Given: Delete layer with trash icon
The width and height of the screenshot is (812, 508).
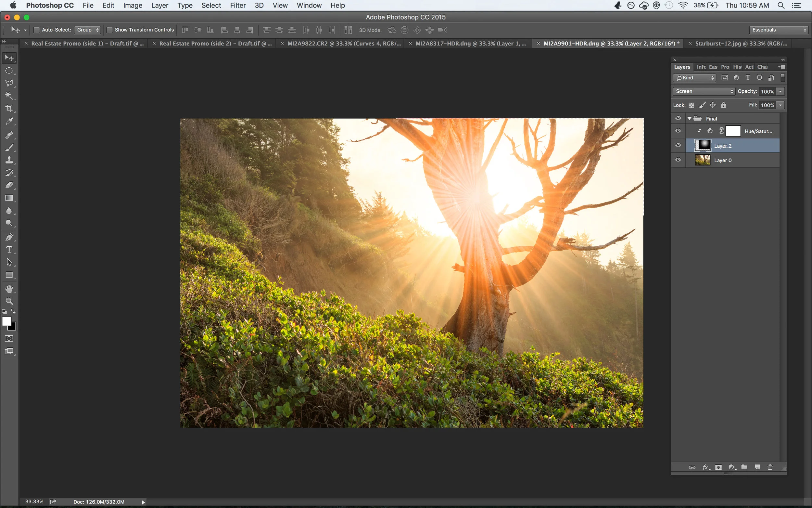Looking at the screenshot, I should click(x=770, y=467).
